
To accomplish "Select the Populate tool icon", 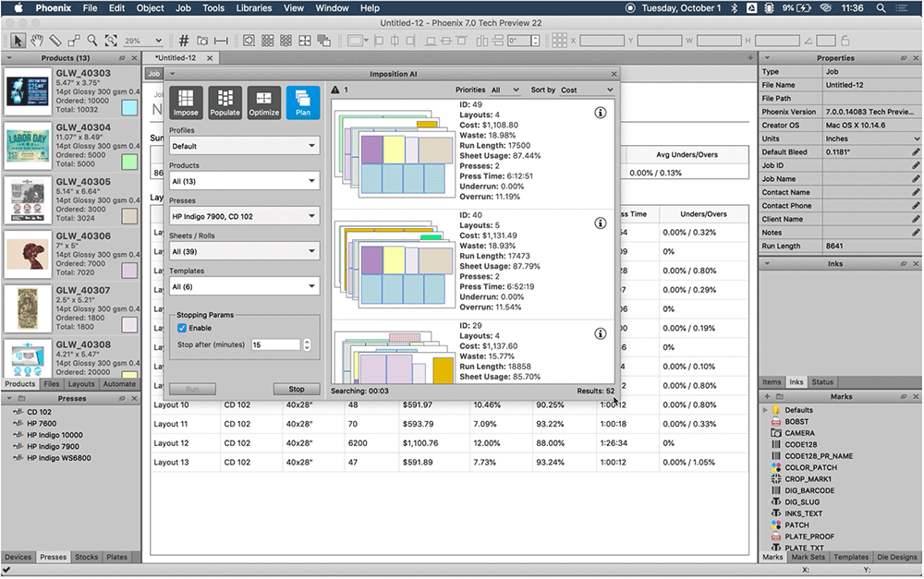I will tap(225, 102).
